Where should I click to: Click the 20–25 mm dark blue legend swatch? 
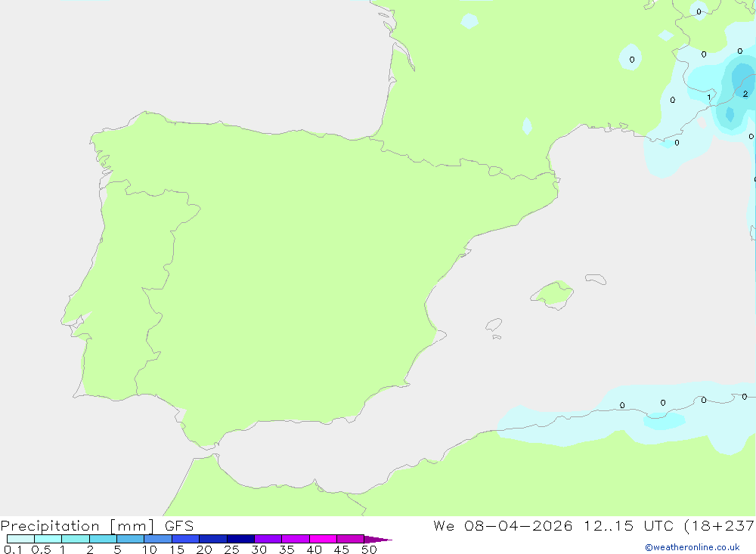click(213, 539)
